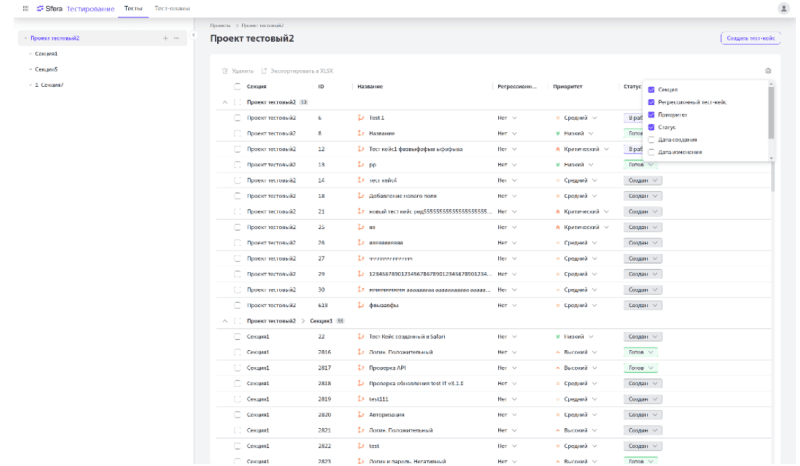Select the Тесты tab
The height and width of the screenshot is (466, 800).
point(133,8)
